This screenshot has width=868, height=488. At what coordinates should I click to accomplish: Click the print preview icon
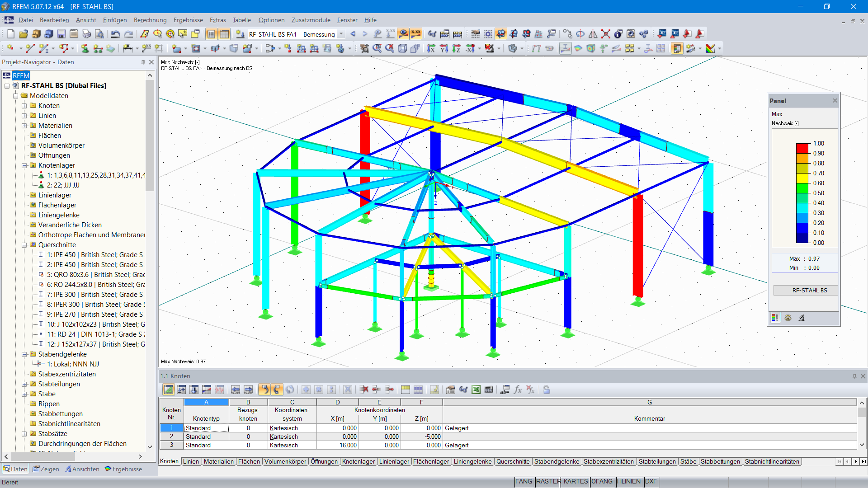point(99,34)
